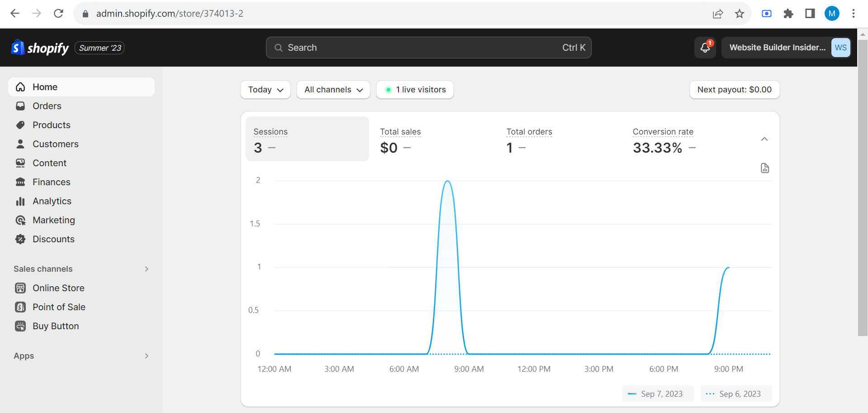Image resolution: width=868 pixels, height=413 pixels.
Task: Collapse the metrics chart panel
Action: [764, 139]
